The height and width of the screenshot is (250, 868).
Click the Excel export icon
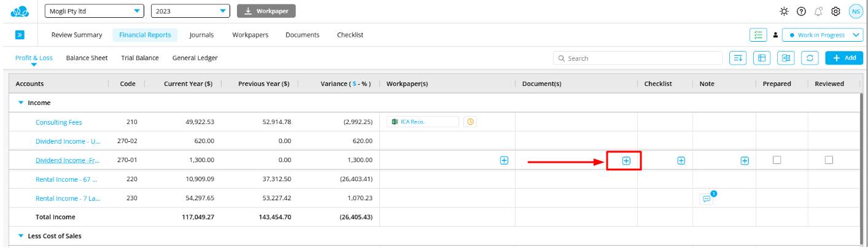786,58
